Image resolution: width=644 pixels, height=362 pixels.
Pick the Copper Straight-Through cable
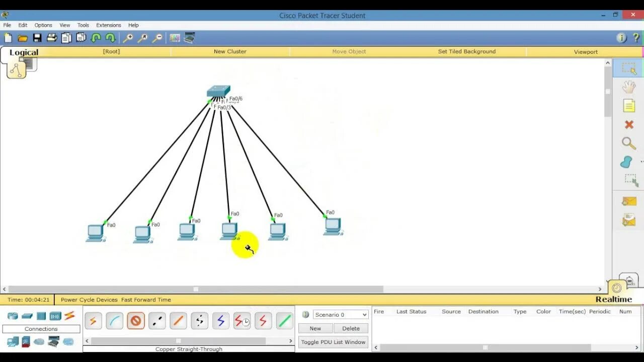(136, 321)
